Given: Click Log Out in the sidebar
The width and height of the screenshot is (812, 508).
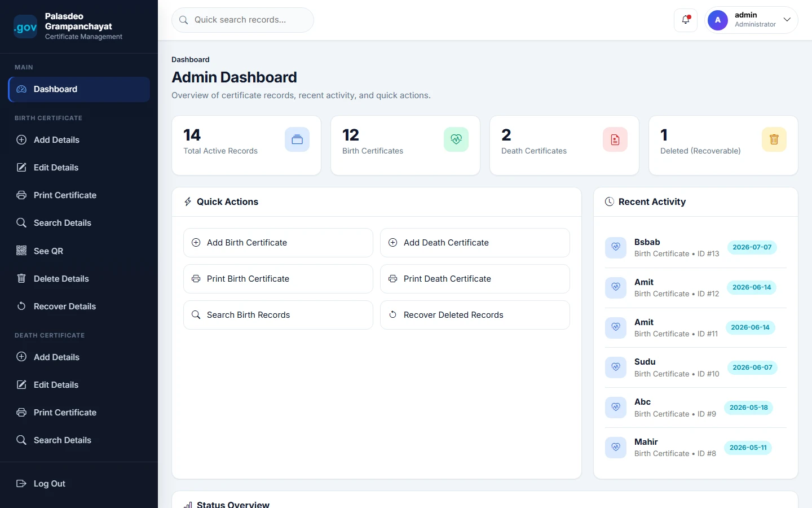Looking at the screenshot, I should [79, 484].
